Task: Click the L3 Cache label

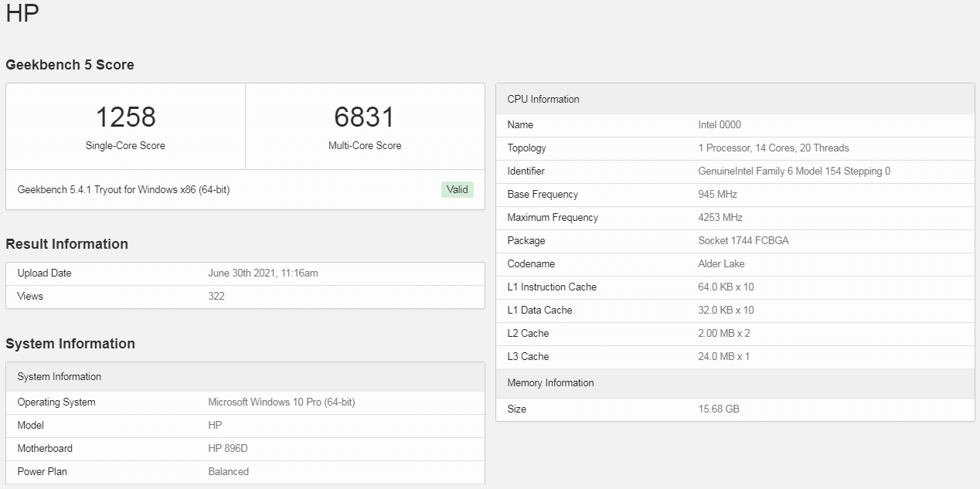Action: (x=528, y=357)
